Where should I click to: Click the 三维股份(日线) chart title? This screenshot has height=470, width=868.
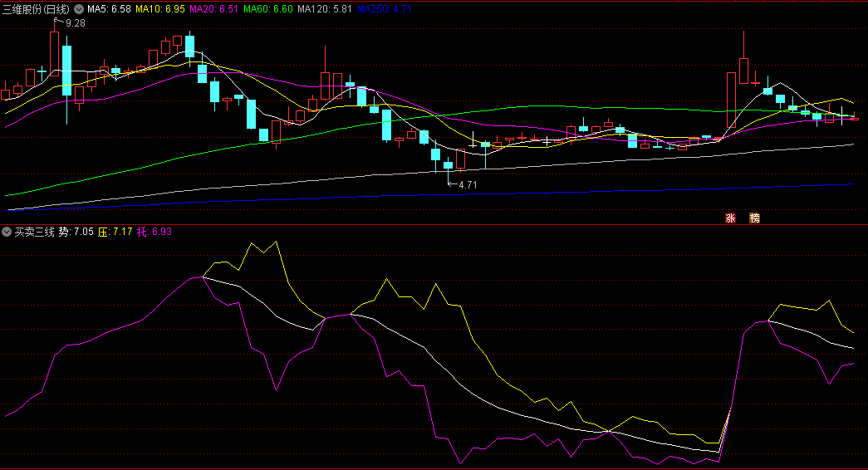point(37,9)
